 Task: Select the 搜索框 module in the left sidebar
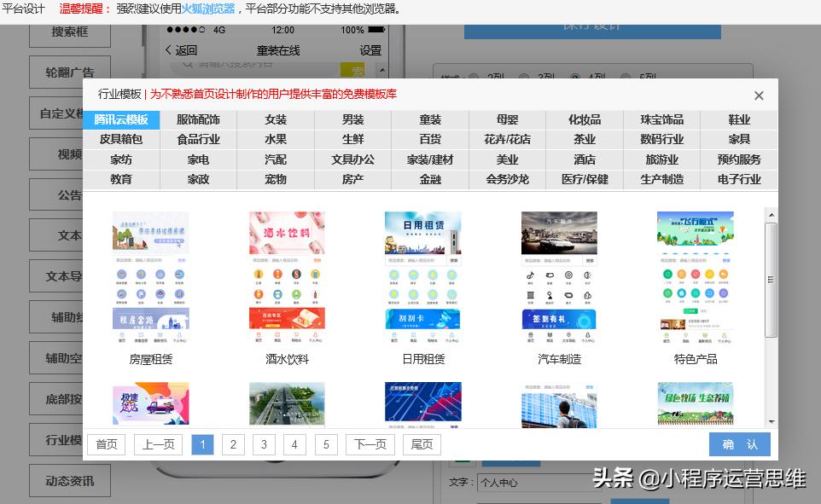pyautogui.click(x=70, y=33)
